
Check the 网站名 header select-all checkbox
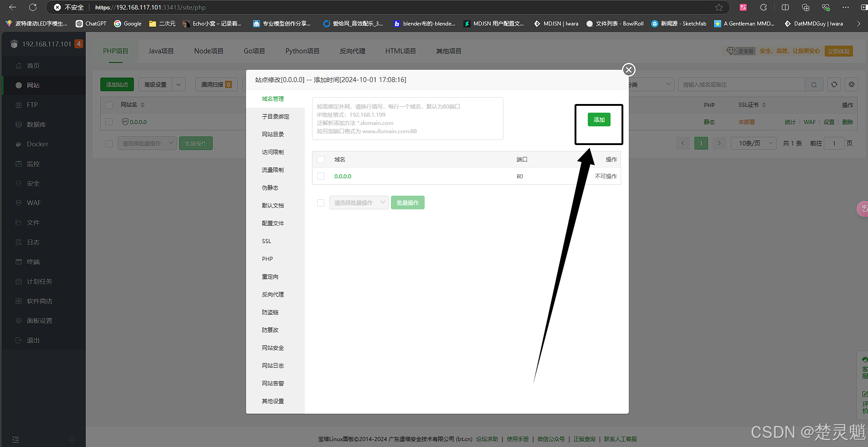109,105
